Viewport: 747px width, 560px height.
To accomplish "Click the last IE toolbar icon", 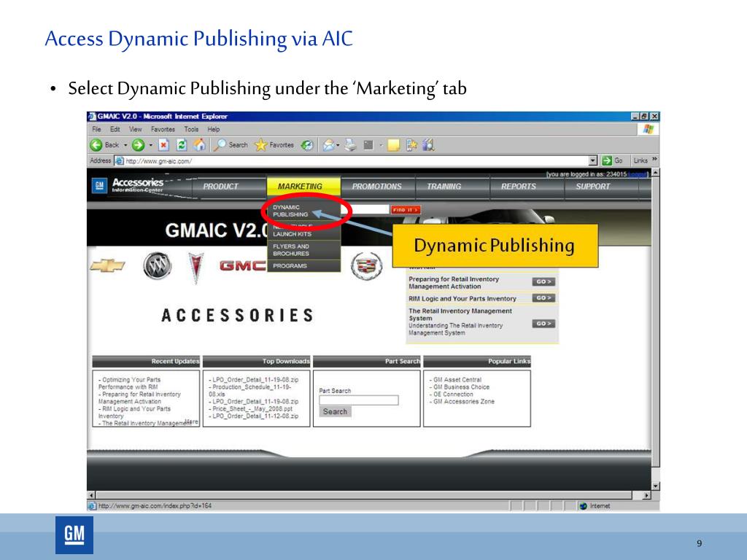I will click(x=428, y=145).
